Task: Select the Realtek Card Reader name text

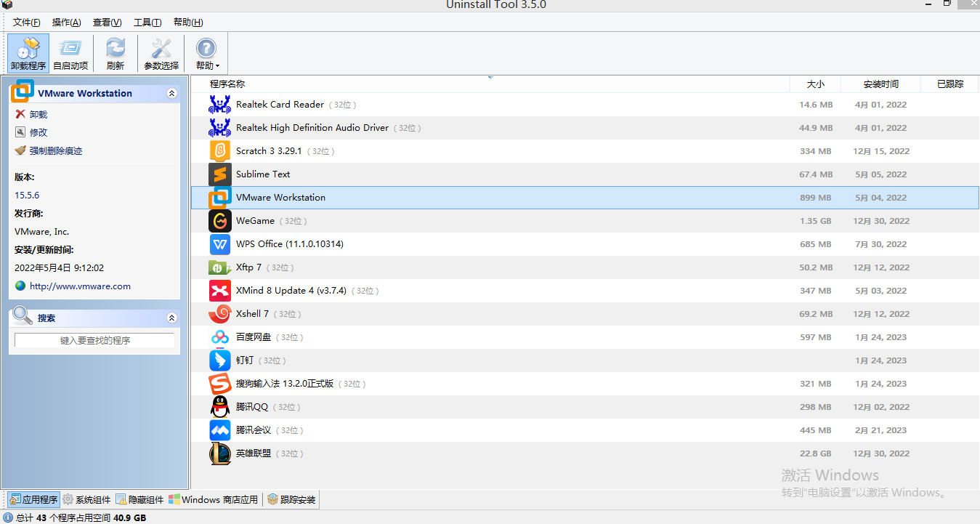Action: tap(280, 105)
